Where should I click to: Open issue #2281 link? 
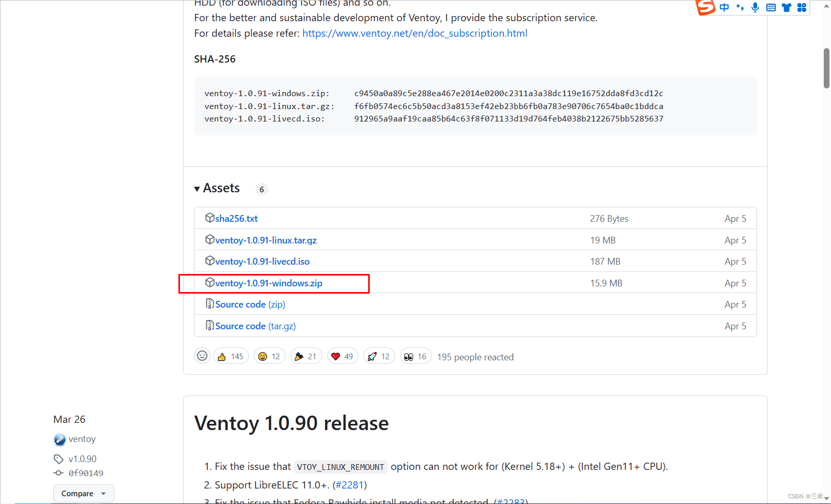click(x=350, y=485)
